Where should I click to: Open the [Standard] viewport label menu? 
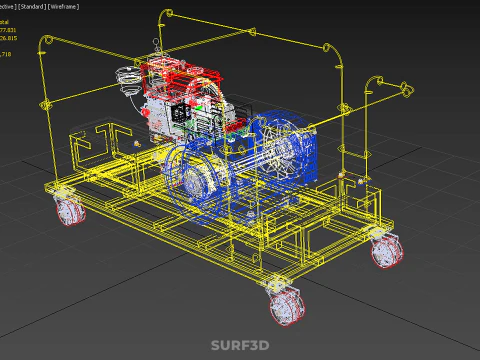[32, 6]
